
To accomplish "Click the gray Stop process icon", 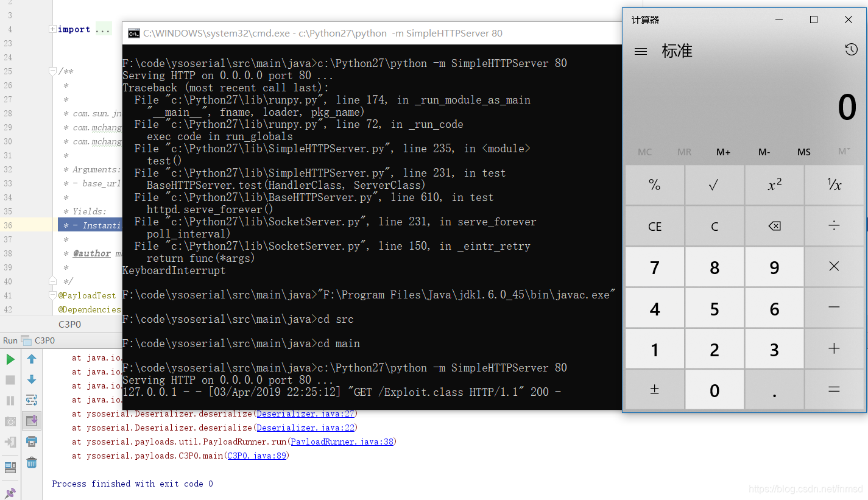I will tap(10, 380).
